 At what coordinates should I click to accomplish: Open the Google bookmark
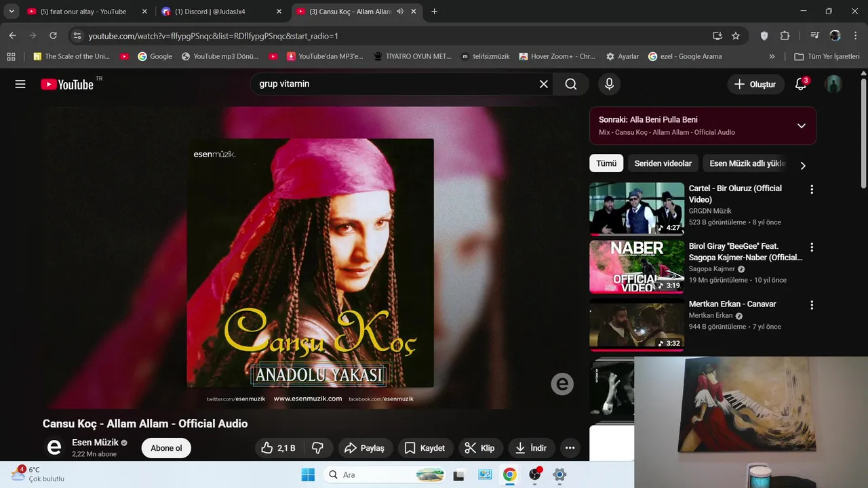[x=155, y=56]
